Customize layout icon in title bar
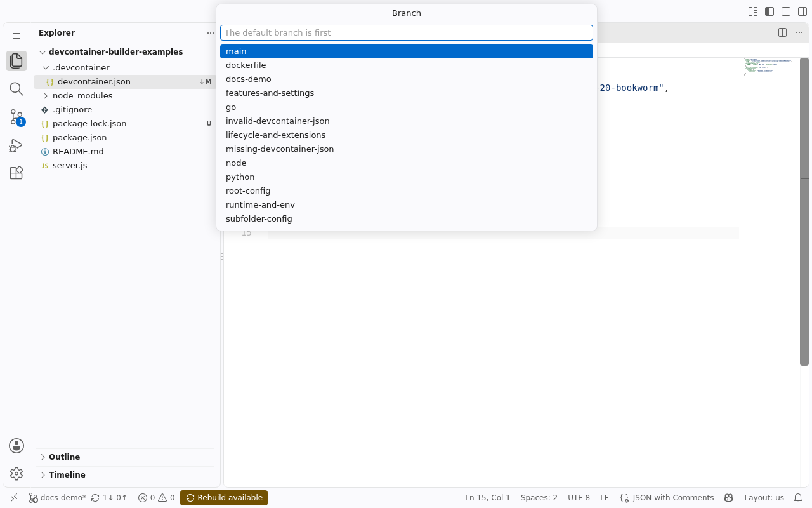Screen dimensions: 812x508 click(753, 11)
